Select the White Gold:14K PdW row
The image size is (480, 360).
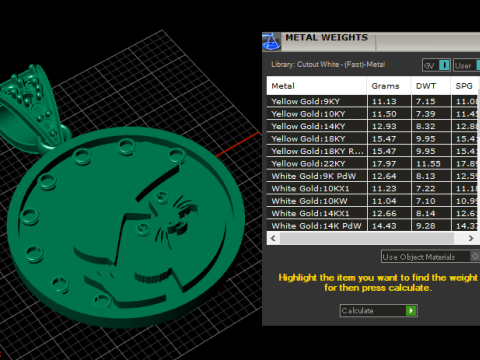(373, 226)
